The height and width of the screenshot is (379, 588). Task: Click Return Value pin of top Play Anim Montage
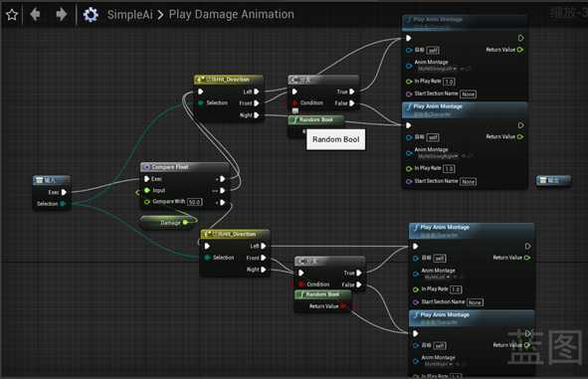(520, 50)
